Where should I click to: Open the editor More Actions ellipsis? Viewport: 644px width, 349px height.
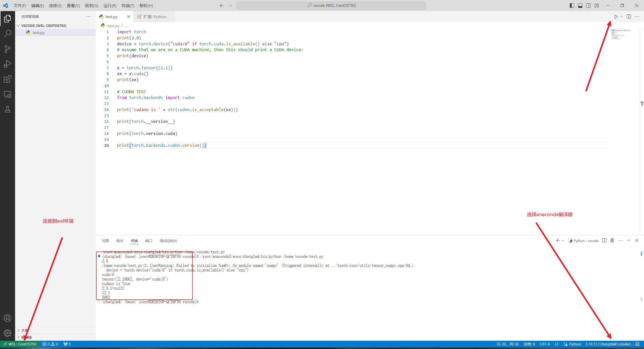coord(637,17)
